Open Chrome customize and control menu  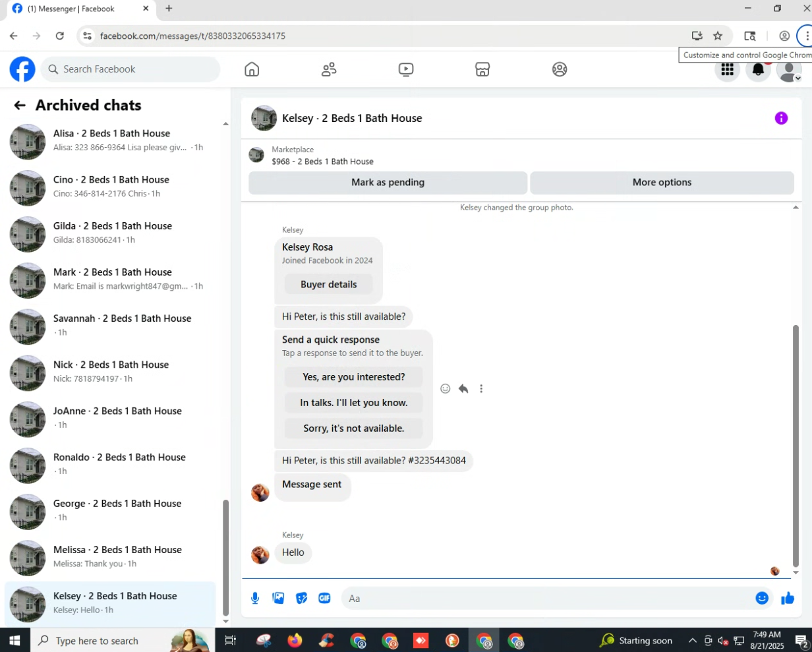(x=807, y=36)
